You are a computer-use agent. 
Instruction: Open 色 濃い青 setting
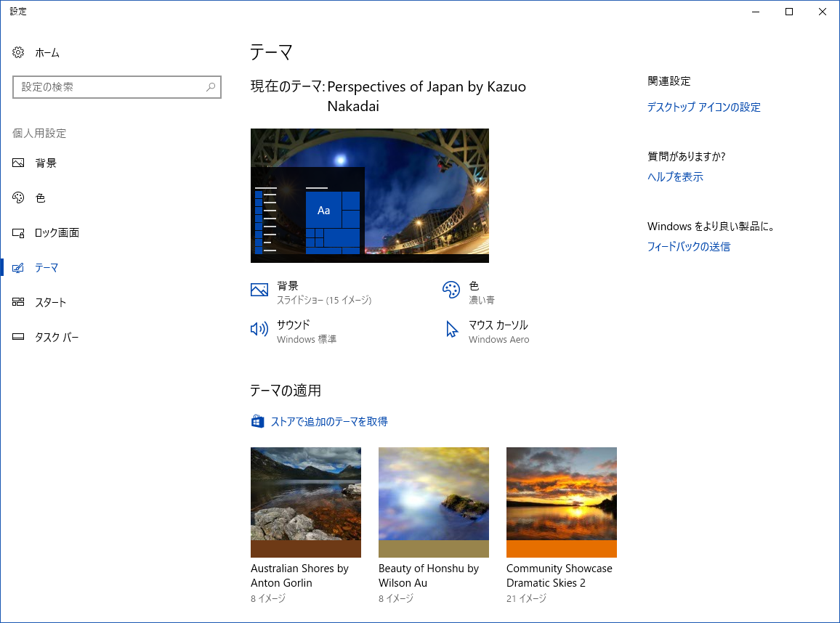(x=469, y=292)
